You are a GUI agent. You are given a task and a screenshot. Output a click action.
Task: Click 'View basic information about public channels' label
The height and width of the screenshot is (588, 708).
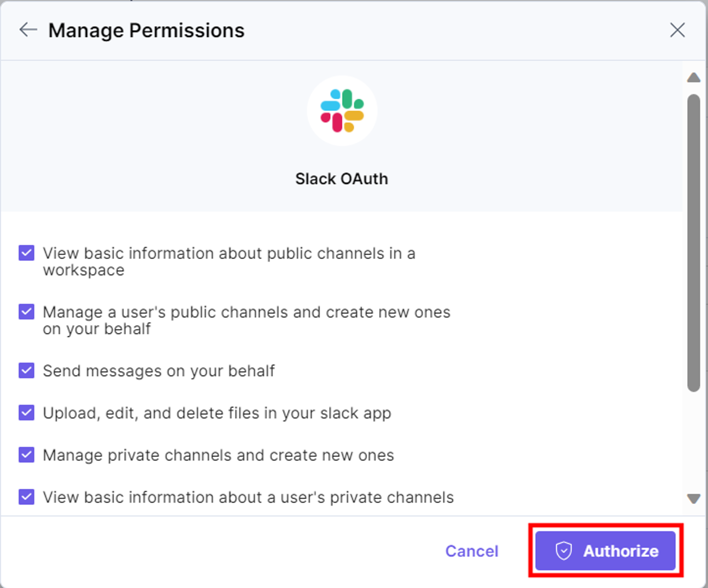[x=229, y=261]
